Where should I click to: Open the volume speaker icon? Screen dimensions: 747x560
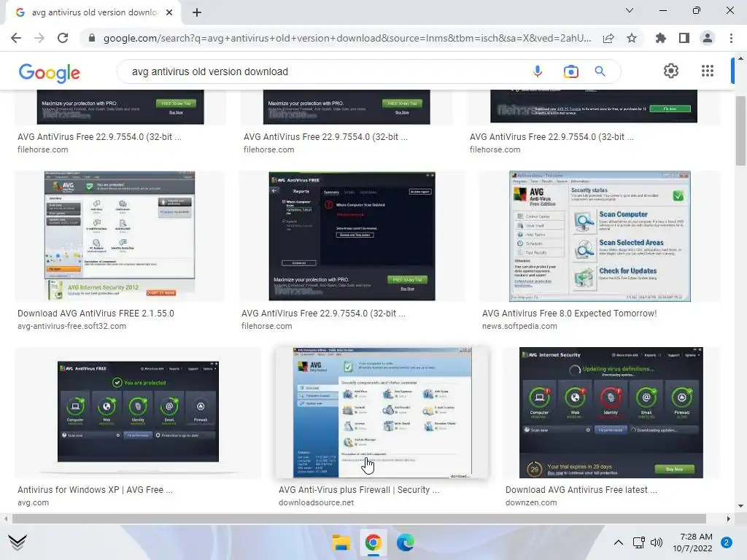tap(656, 542)
